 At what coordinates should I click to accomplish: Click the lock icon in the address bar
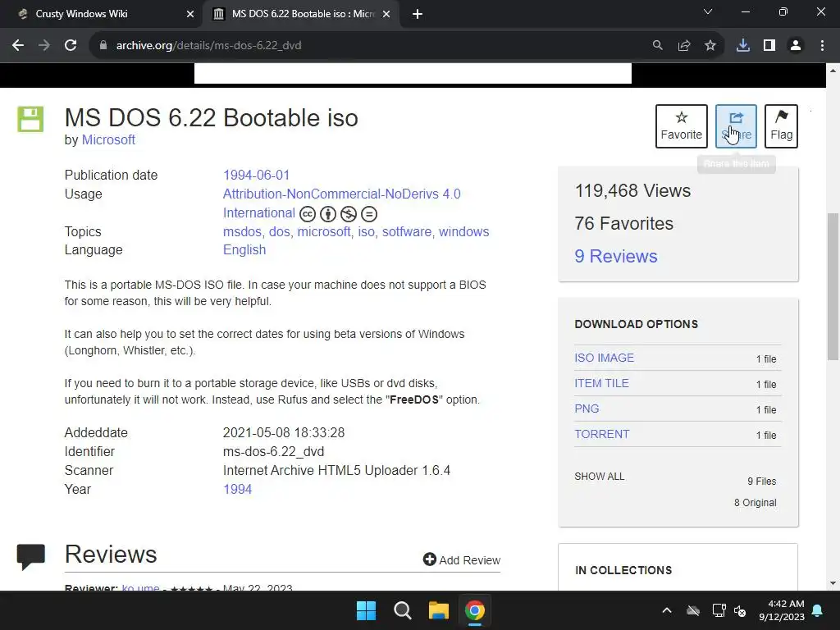(x=103, y=46)
